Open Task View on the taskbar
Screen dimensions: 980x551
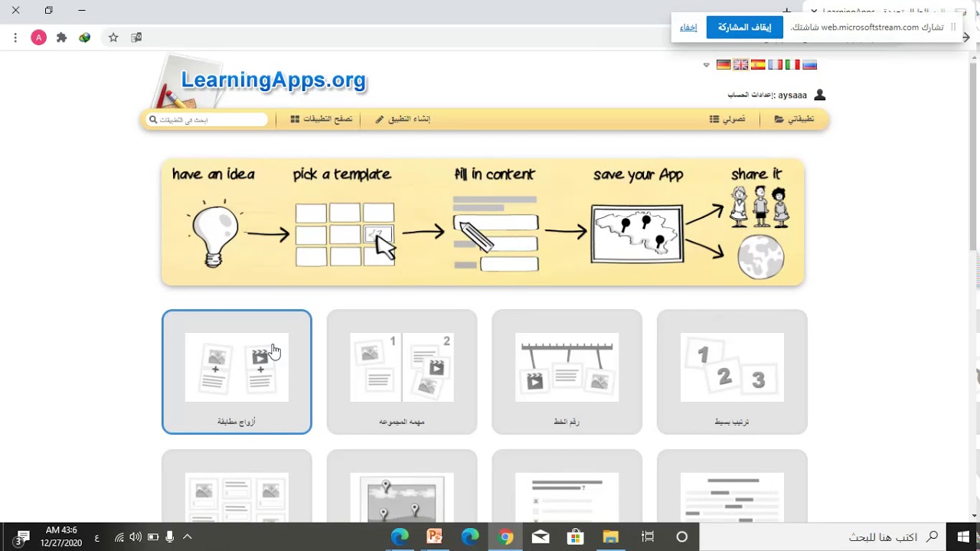pos(648,536)
